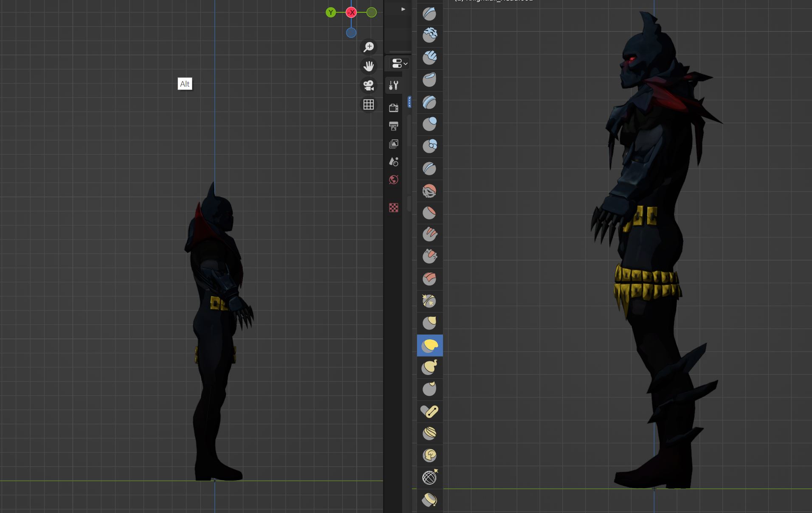Viewport: 812px width, 513px height.
Task: Open the World properties tab
Action: pyautogui.click(x=394, y=180)
